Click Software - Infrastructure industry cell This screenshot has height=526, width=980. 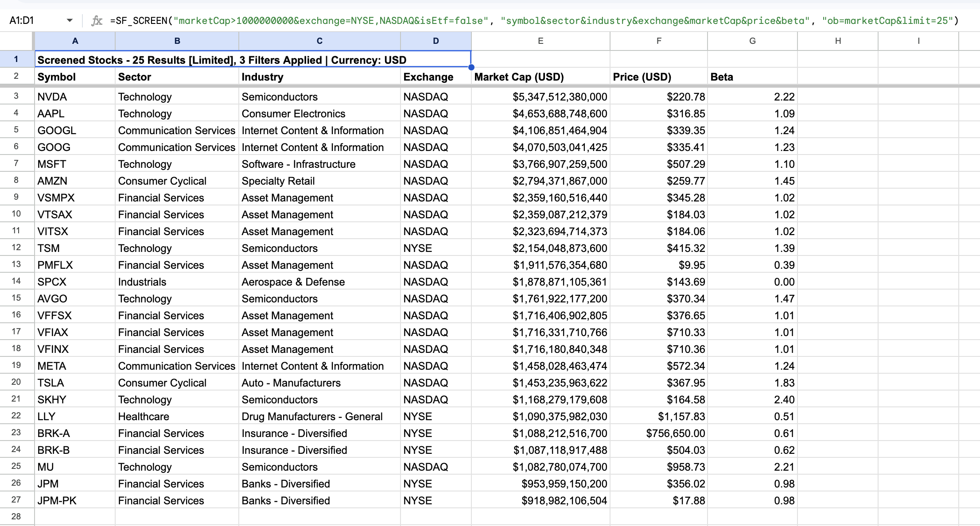click(x=319, y=164)
